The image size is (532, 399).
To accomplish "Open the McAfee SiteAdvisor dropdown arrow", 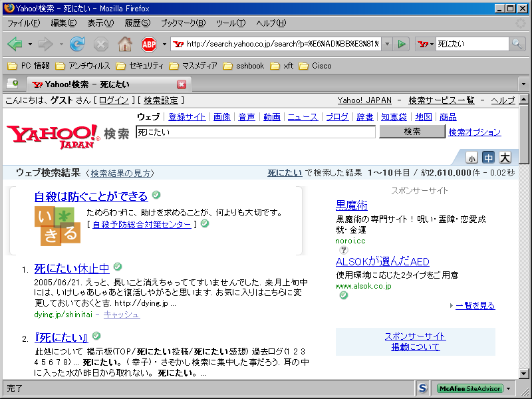I will click(x=508, y=388).
